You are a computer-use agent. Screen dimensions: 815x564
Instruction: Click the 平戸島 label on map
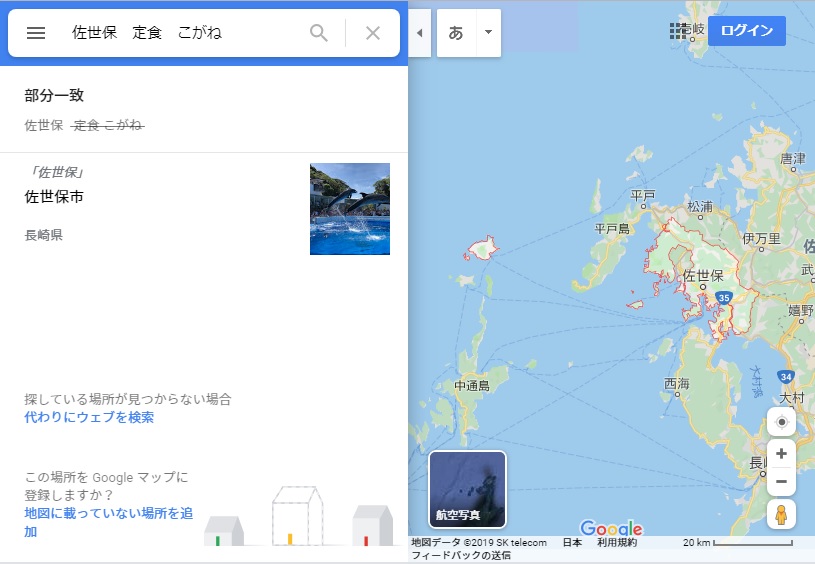point(612,229)
